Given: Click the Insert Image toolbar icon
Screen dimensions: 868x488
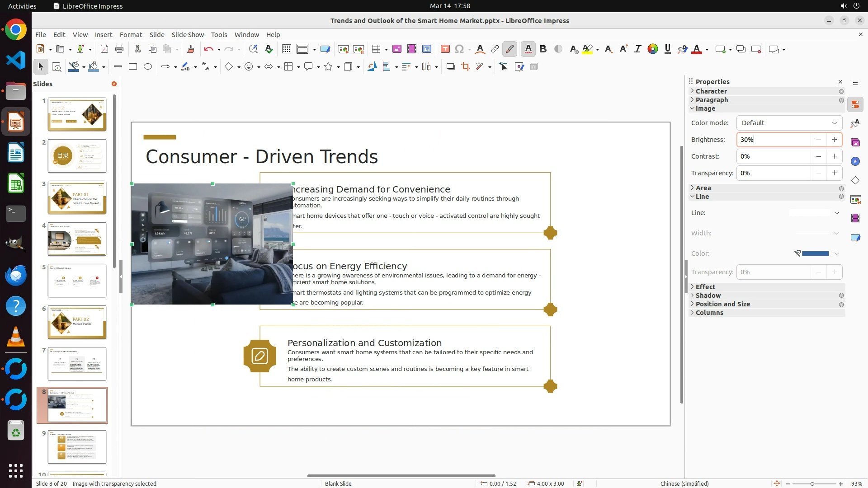Looking at the screenshot, I should tap(396, 49).
